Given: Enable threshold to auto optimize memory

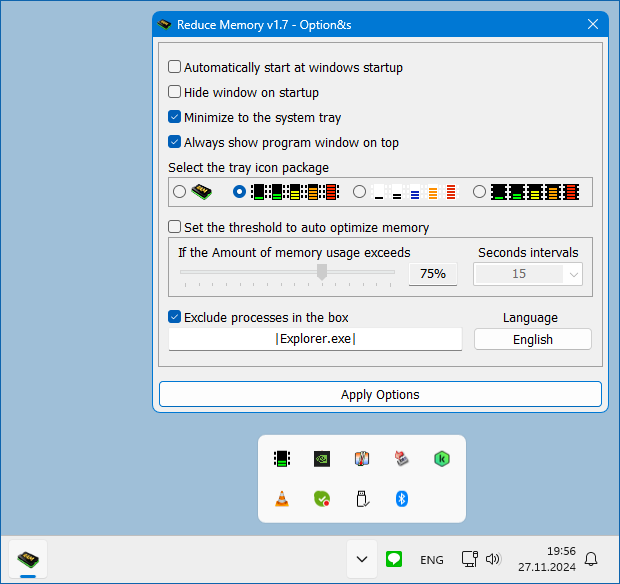Looking at the screenshot, I should pos(175,228).
